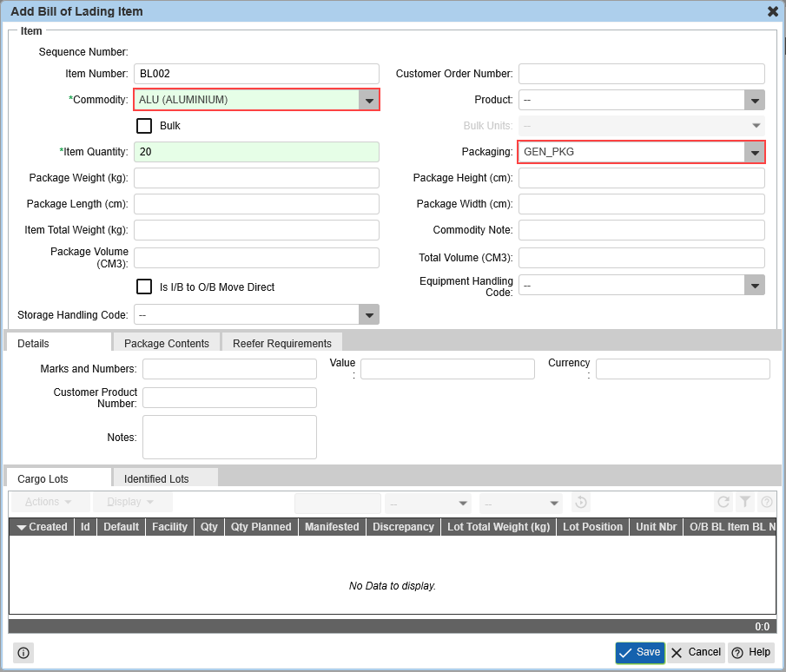Click the Package Volume (CM3) field
This screenshot has height=672, width=786.
point(256,258)
